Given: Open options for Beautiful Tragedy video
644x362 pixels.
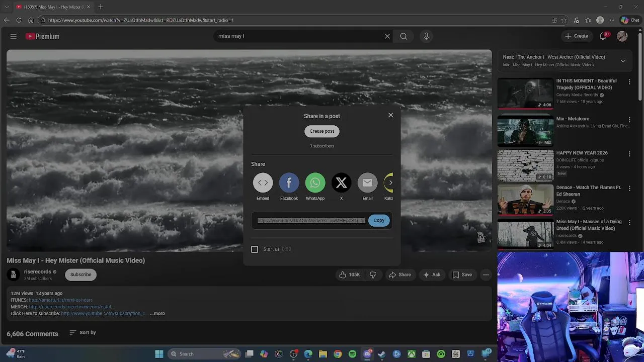Looking at the screenshot, I should (x=629, y=81).
